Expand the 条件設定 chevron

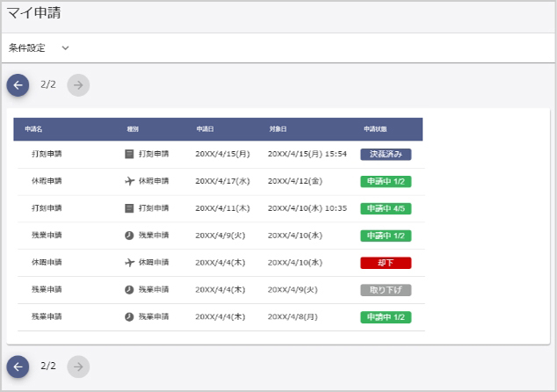point(65,48)
